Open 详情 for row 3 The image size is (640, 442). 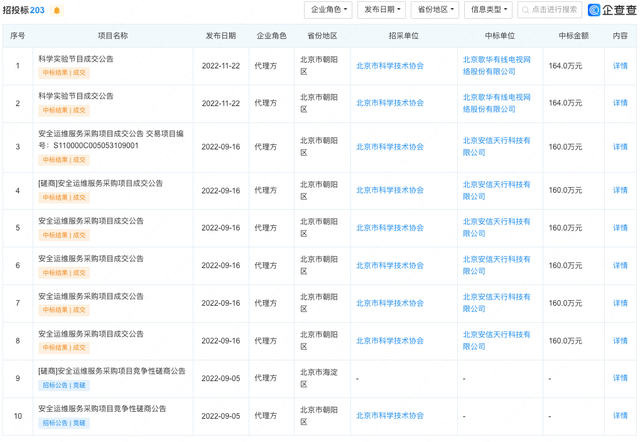click(x=620, y=147)
